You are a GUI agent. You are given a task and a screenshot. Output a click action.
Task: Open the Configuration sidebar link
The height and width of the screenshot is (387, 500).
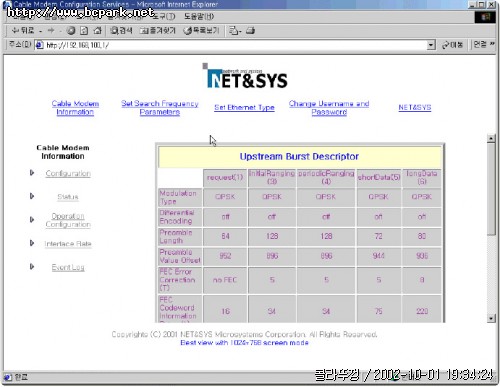68,173
